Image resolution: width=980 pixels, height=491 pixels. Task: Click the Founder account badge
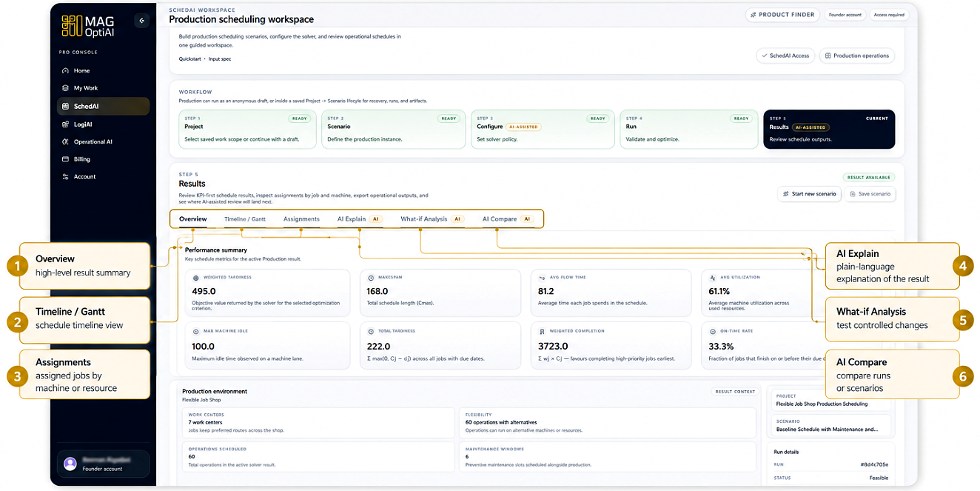(x=845, y=14)
